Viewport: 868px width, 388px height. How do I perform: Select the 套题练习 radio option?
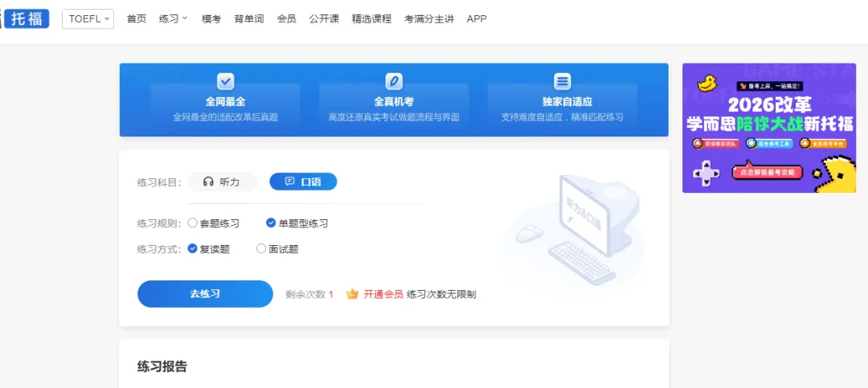click(x=214, y=223)
